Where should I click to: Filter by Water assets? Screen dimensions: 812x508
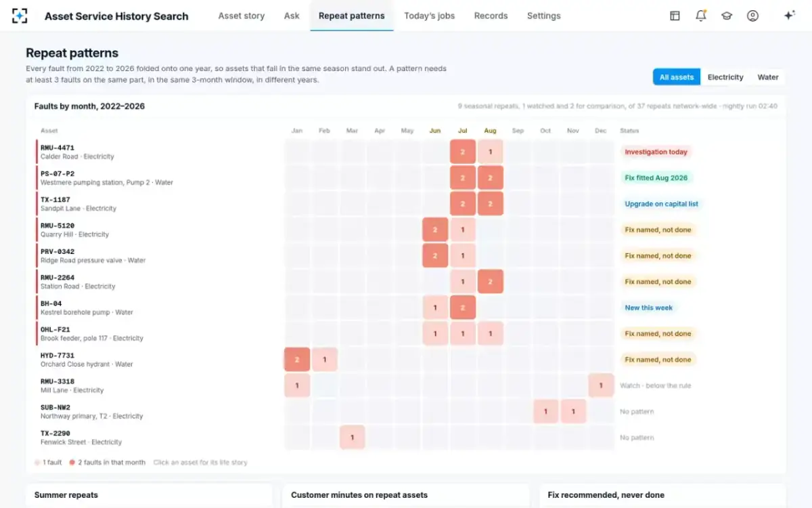coord(768,77)
